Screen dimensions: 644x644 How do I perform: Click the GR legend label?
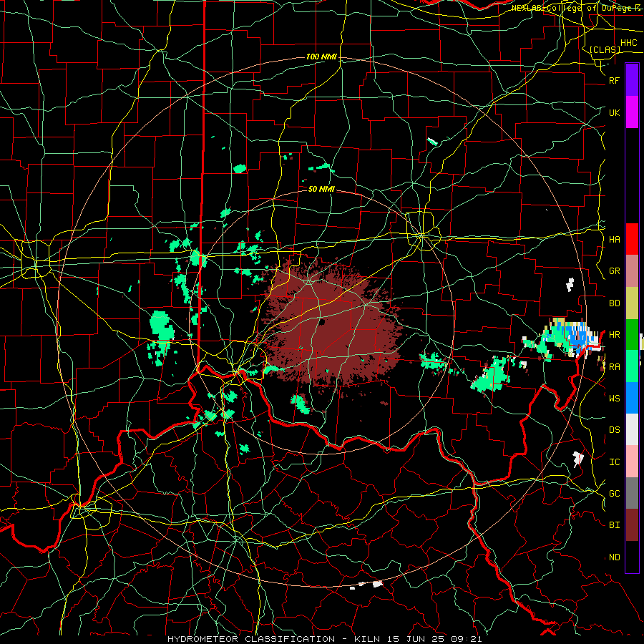click(x=615, y=271)
